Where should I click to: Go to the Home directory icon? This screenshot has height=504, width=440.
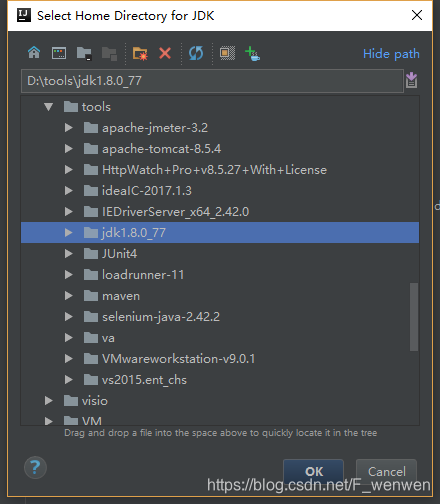pos(34,53)
